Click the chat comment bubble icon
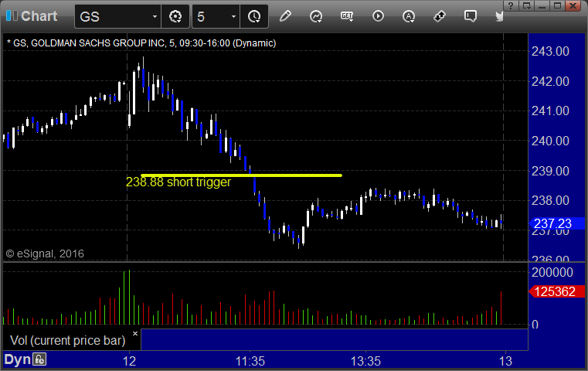The width and height of the screenshot is (588, 371). coord(471,16)
